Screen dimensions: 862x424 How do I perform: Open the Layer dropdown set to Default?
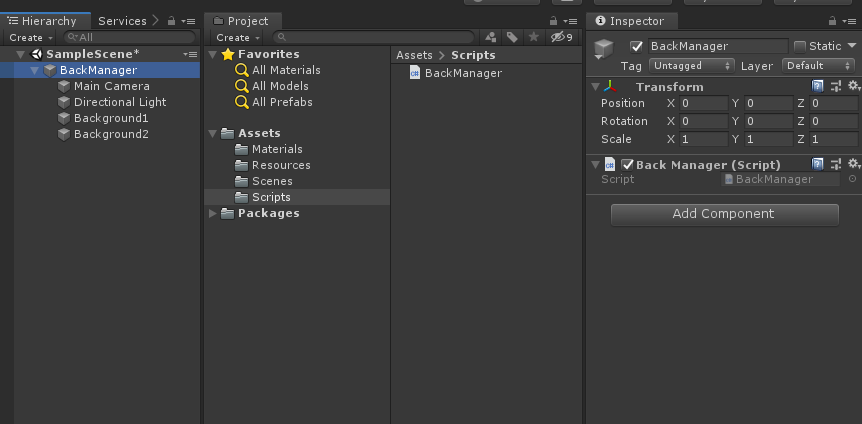(x=819, y=66)
